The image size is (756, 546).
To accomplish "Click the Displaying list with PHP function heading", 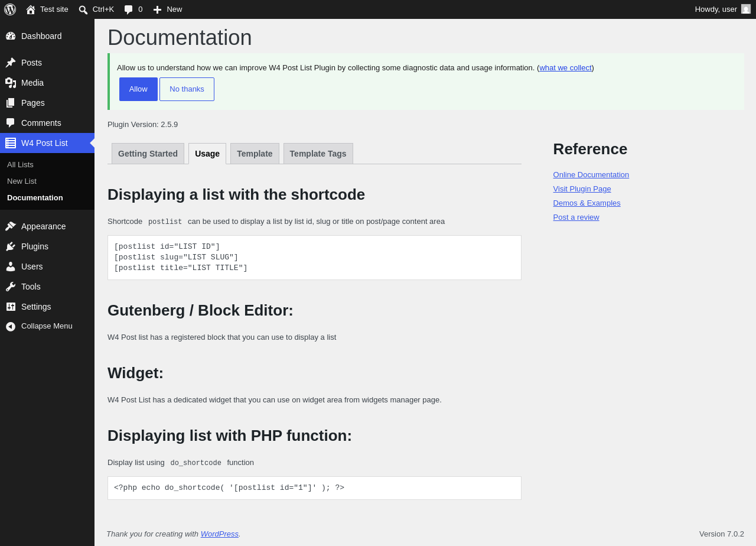I will [x=230, y=435].
